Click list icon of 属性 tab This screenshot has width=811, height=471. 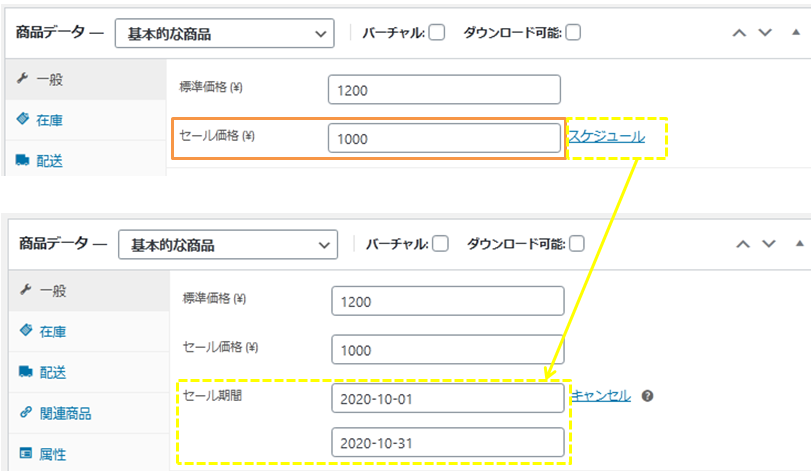(26, 453)
